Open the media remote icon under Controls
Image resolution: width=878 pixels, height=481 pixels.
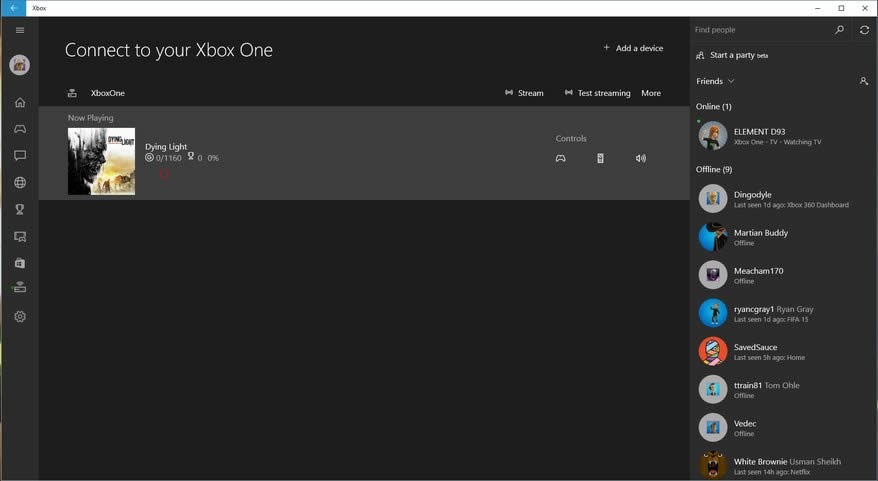click(x=600, y=158)
